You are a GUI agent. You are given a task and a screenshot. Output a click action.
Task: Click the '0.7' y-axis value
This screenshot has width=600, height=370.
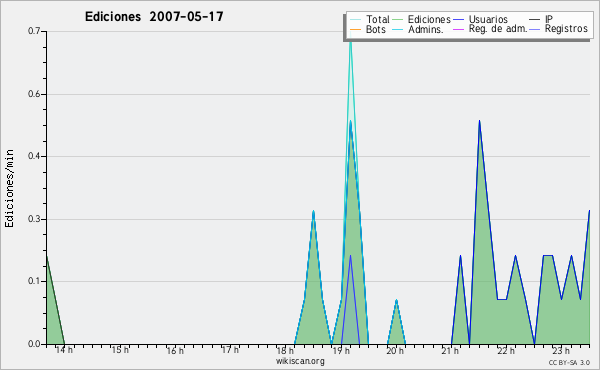pyautogui.click(x=34, y=31)
